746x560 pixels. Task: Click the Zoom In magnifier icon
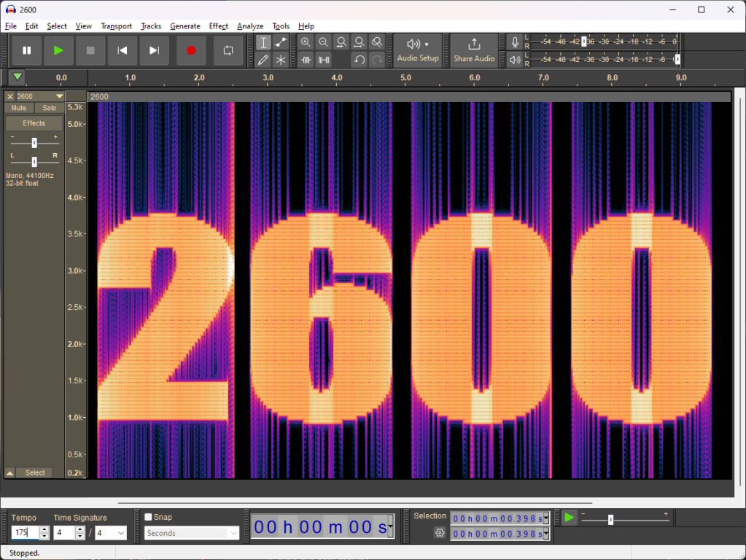pos(306,42)
